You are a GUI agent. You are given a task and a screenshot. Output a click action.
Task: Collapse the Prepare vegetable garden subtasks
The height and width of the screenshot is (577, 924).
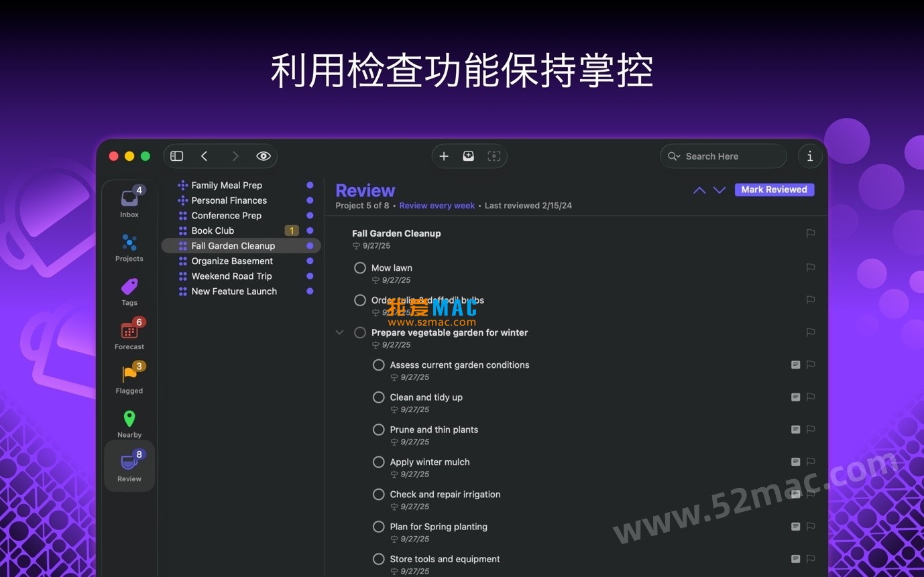339,332
